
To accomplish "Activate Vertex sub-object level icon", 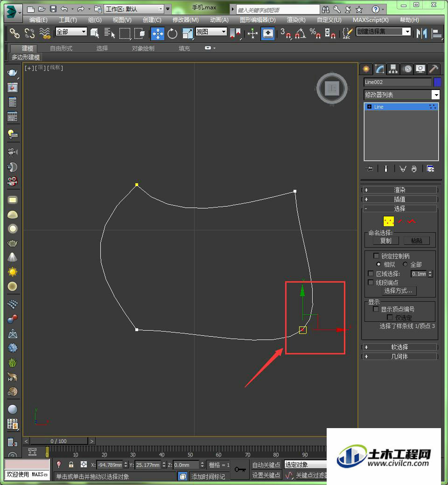I will click(x=388, y=221).
